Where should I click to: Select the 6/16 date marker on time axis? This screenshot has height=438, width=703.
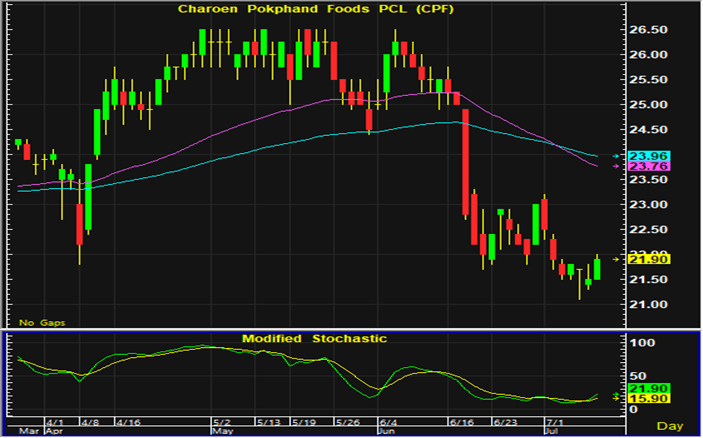461,422
